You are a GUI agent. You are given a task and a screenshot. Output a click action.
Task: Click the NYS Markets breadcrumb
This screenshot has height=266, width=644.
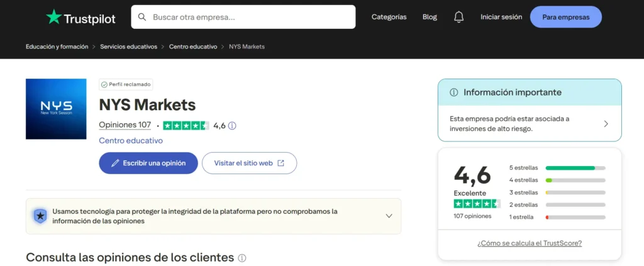[x=247, y=47]
